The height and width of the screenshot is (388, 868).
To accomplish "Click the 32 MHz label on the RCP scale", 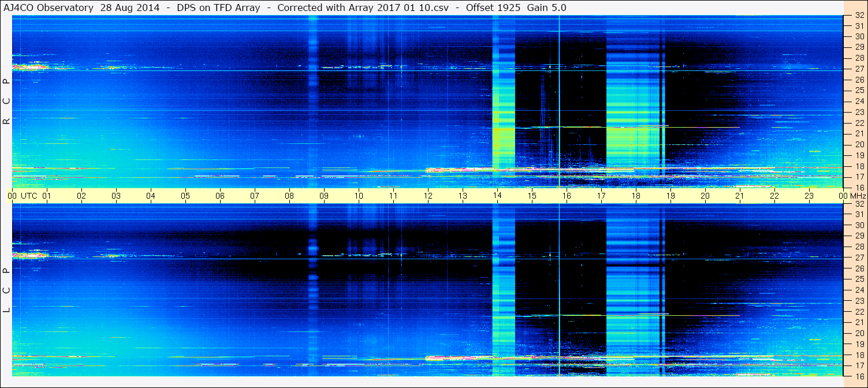I will click(859, 16).
